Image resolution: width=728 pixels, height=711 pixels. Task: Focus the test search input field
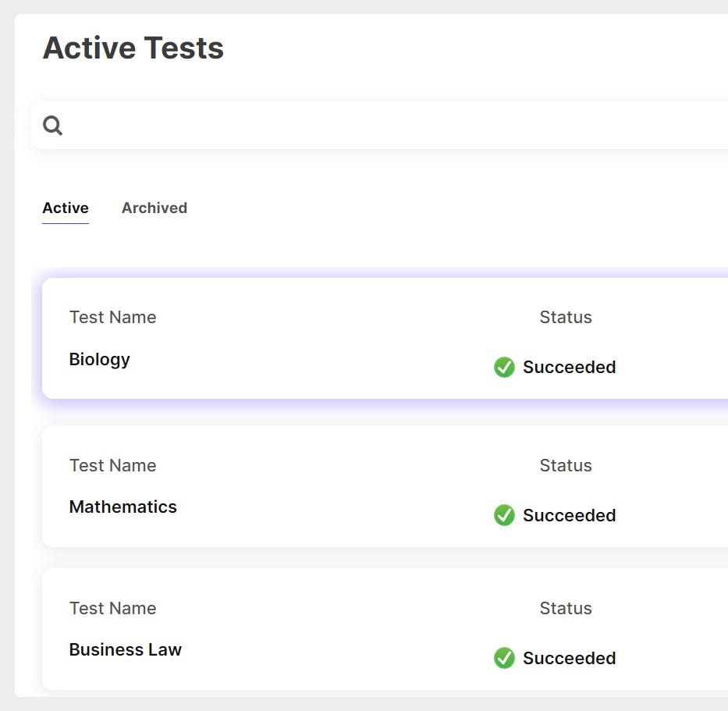pyautogui.click(x=379, y=126)
